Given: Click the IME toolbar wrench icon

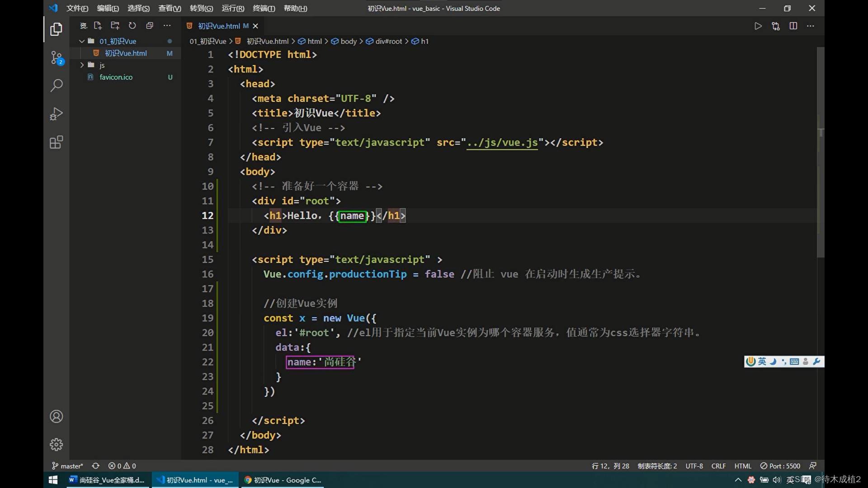Looking at the screenshot, I should click(x=816, y=361).
